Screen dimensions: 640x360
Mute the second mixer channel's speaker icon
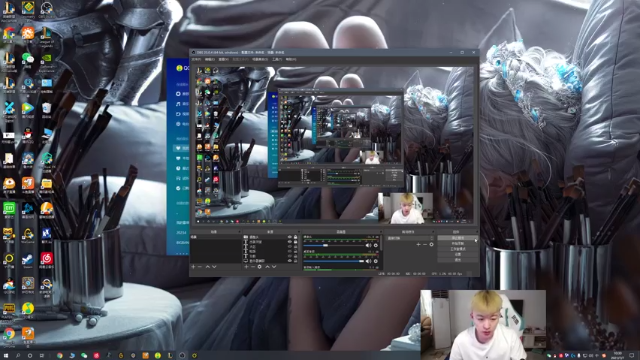369,261
